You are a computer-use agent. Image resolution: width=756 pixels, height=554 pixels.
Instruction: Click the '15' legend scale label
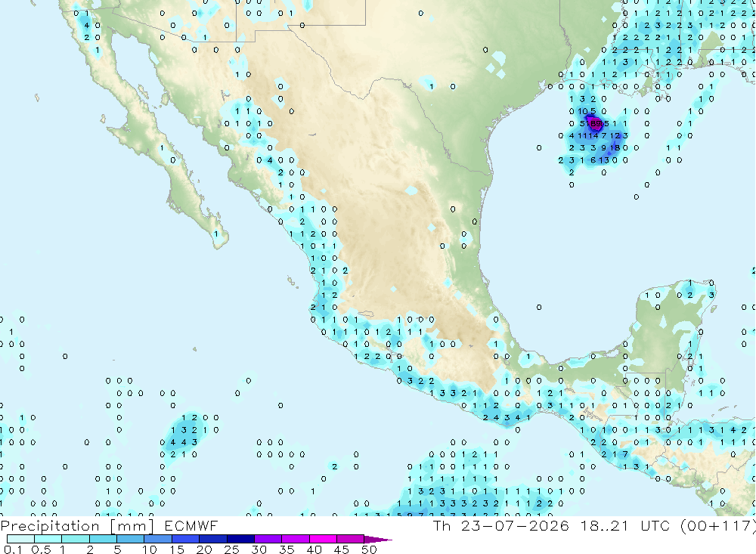177,549
